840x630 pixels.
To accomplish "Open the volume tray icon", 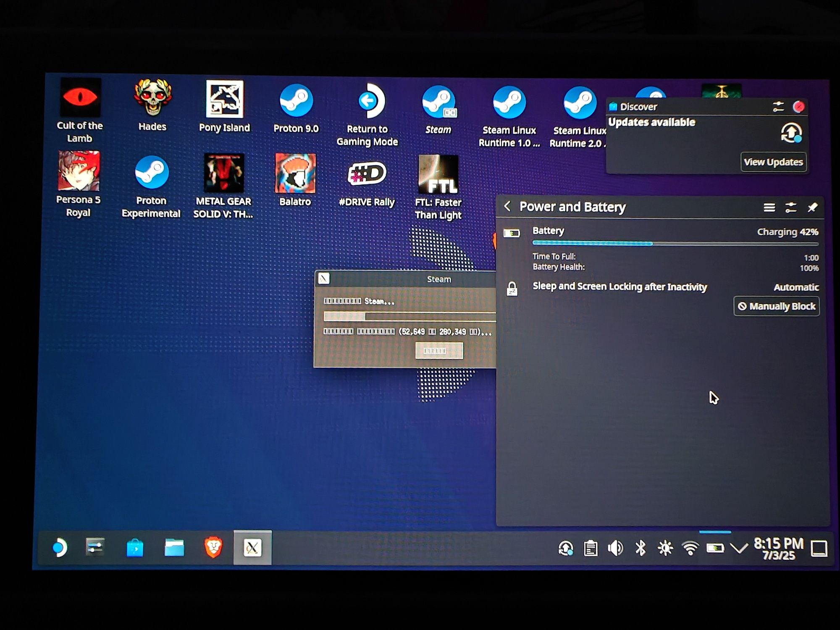I will [615, 548].
